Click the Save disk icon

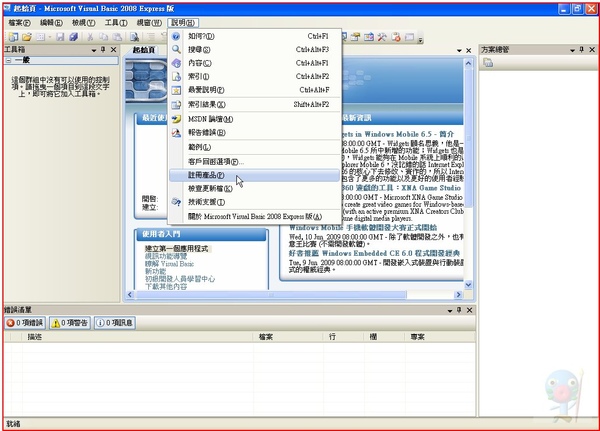tap(60, 37)
